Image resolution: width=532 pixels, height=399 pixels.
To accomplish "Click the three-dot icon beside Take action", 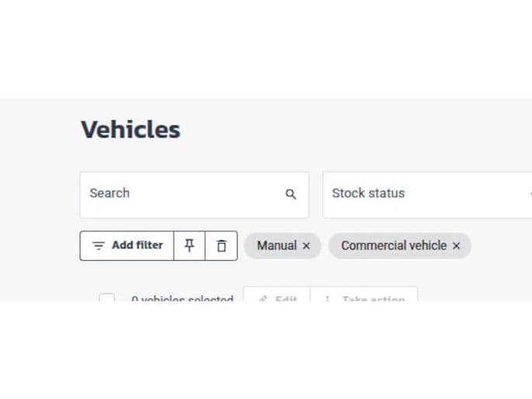I will coord(327,299).
